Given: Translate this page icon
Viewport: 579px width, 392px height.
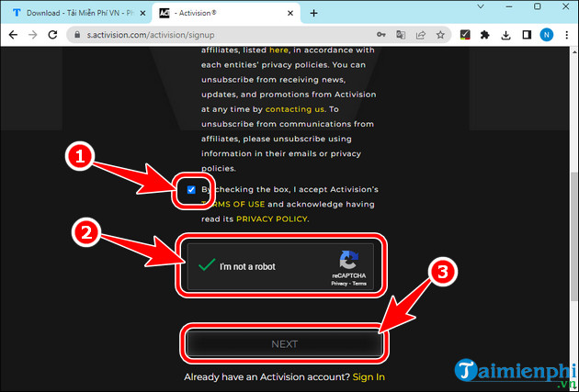Looking at the screenshot, I should tap(401, 35).
